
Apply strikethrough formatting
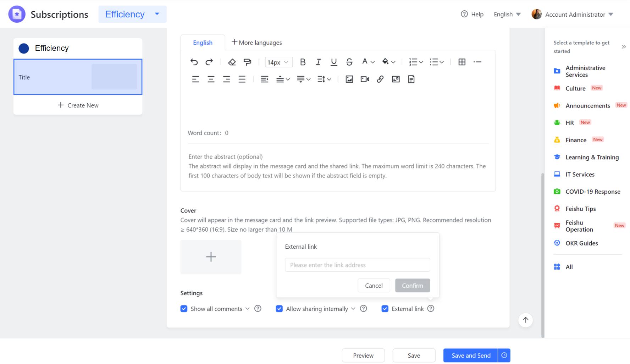click(349, 62)
